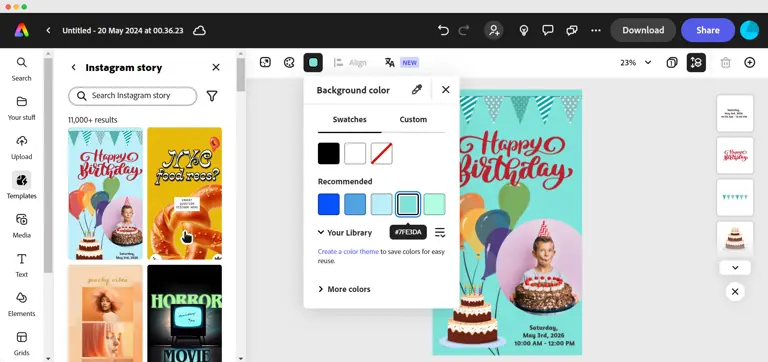Click the resize icon in the canvas toolbar

click(265, 62)
